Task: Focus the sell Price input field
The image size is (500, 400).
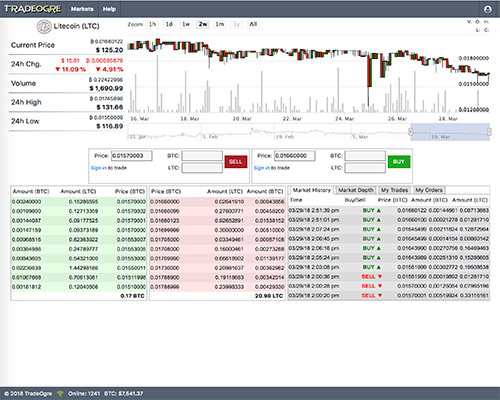Action: 132,156
